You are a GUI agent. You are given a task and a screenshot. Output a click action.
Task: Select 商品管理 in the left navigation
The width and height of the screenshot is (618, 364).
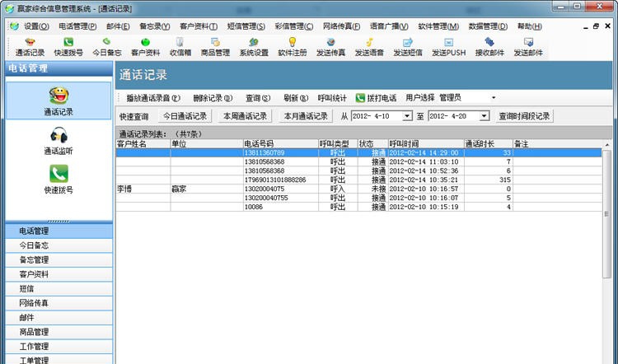pyautogui.click(x=59, y=332)
